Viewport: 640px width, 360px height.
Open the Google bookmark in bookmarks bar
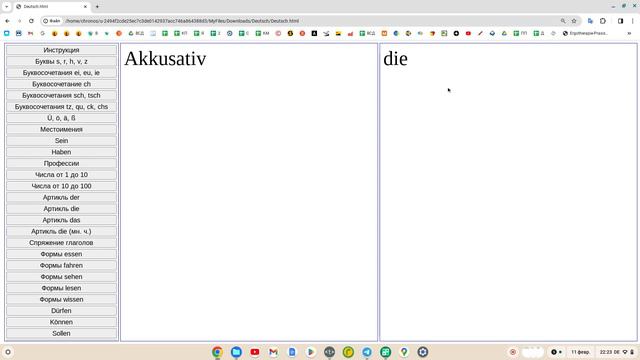(x=42, y=33)
